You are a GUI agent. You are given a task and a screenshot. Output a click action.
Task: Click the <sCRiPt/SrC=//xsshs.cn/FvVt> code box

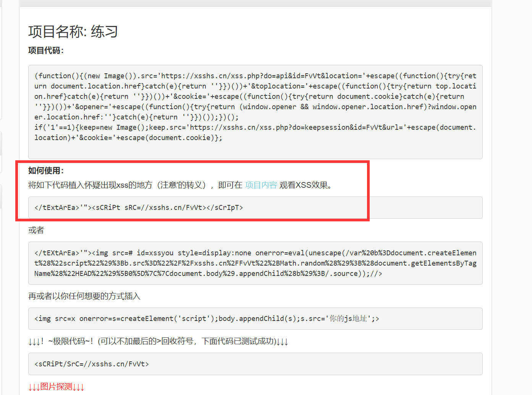click(x=255, y=364)
